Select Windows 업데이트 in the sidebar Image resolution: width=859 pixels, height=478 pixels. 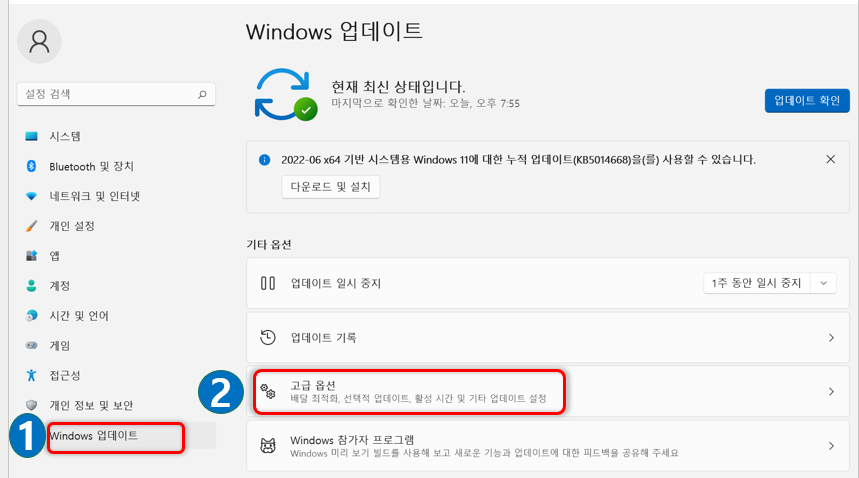point(116,435)
